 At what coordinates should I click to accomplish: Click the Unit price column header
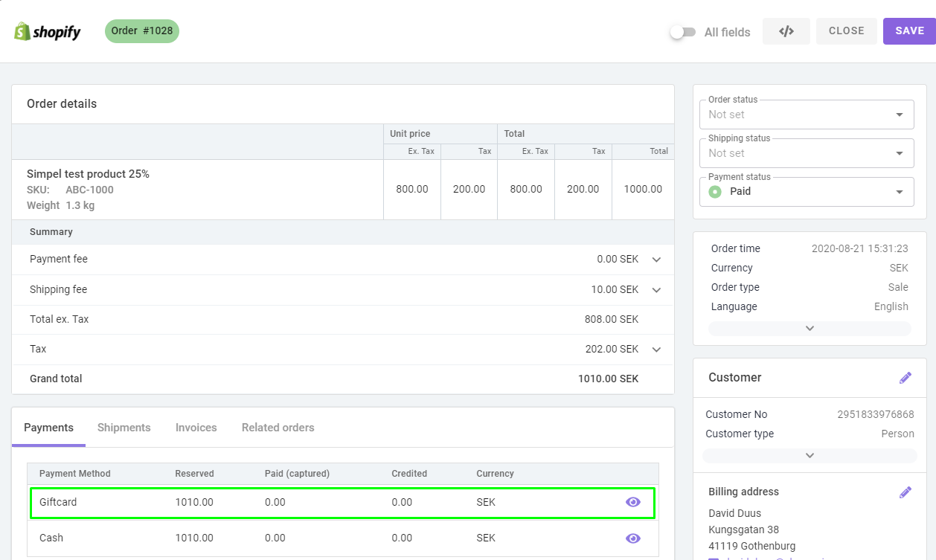[x=410, y=134]
